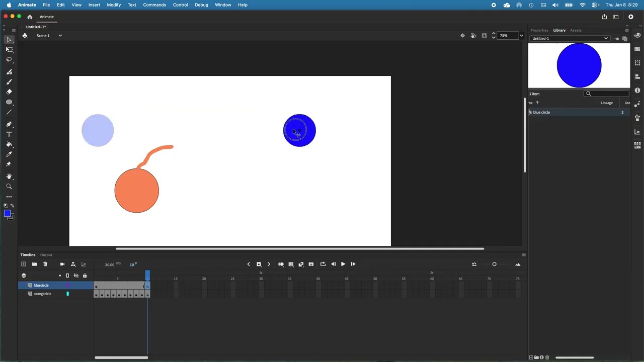Select the Selection arrow tool
The image size is (644, 362).
tap(9, 40)
